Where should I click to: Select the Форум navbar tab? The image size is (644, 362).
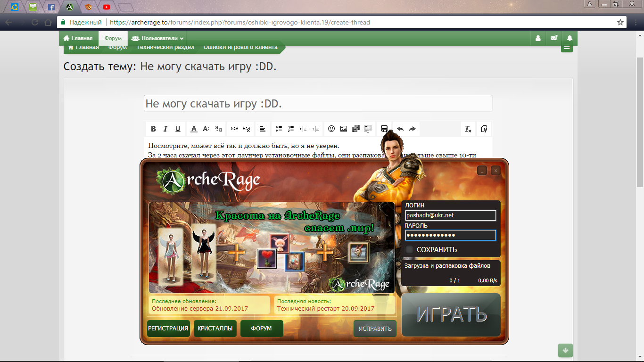(113, 38)
